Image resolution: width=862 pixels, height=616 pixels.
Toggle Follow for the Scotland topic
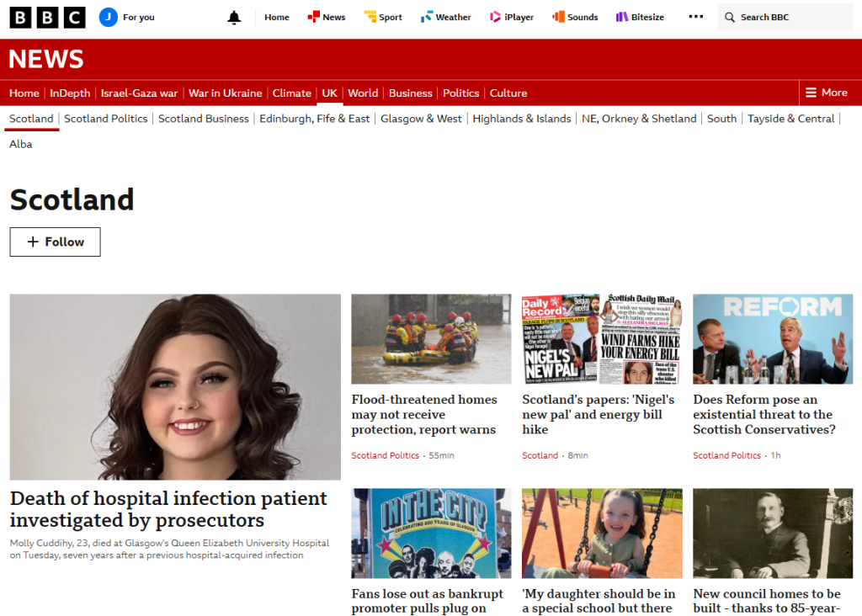55,242
